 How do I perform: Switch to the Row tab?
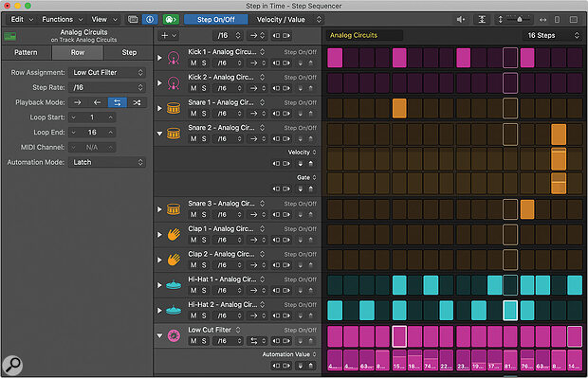click(x=78, y=52)
